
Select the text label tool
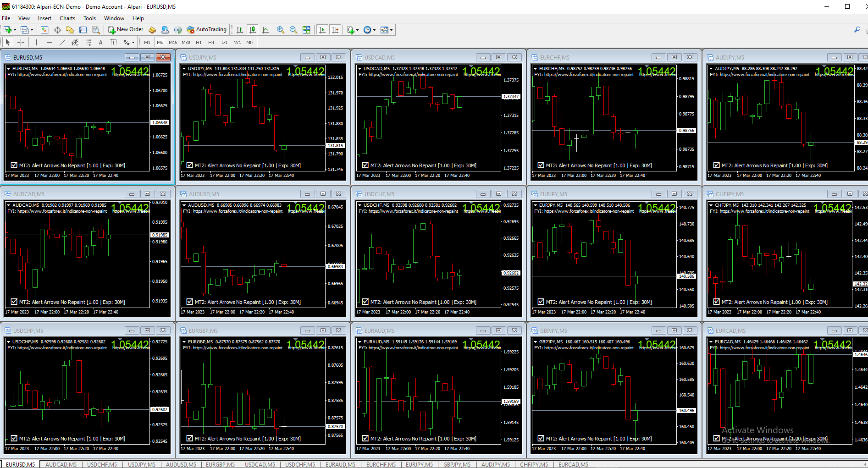(113, 42)
